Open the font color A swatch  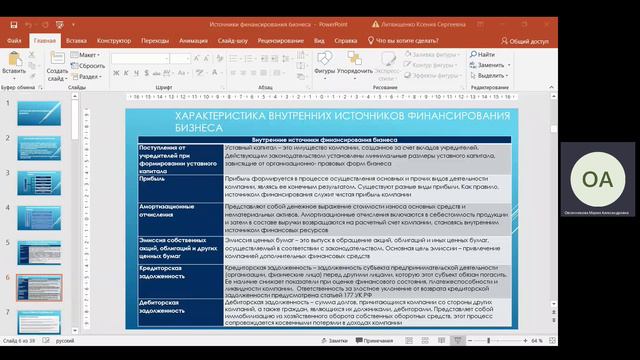coord(214,73)
